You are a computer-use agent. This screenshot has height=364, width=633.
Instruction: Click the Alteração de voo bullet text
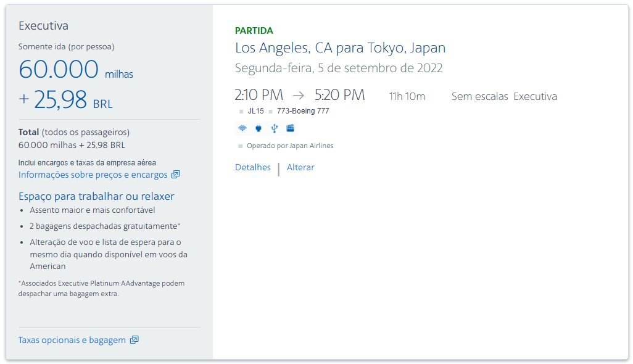point(109,254)
